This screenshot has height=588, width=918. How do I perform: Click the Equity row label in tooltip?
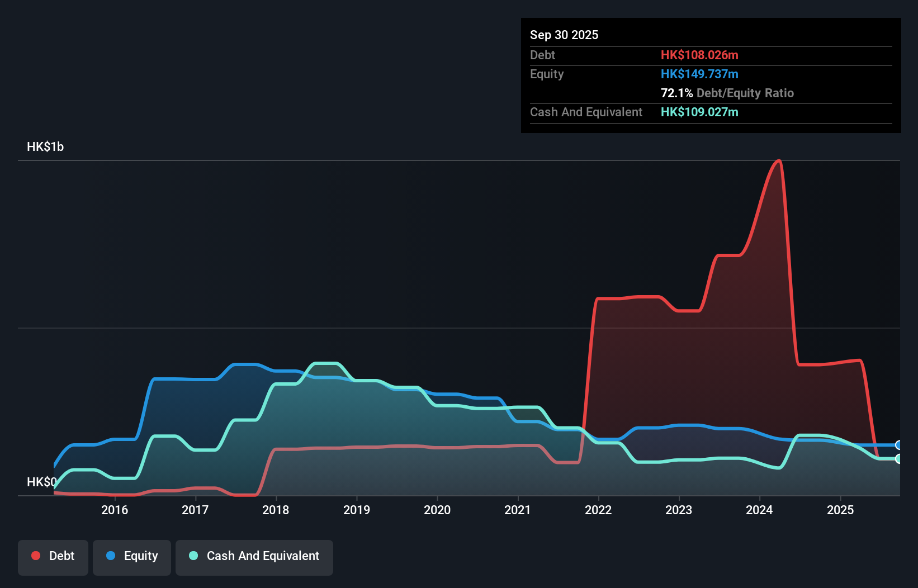547,74
